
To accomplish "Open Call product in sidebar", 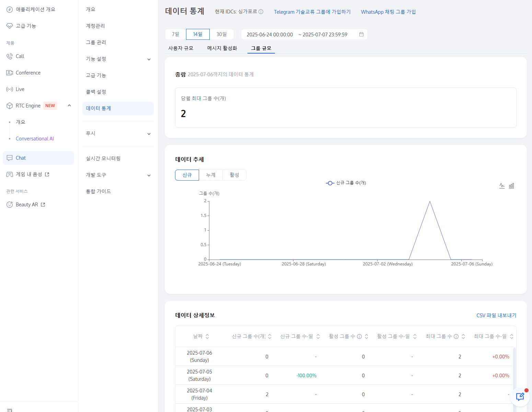I will coord(20,56).
